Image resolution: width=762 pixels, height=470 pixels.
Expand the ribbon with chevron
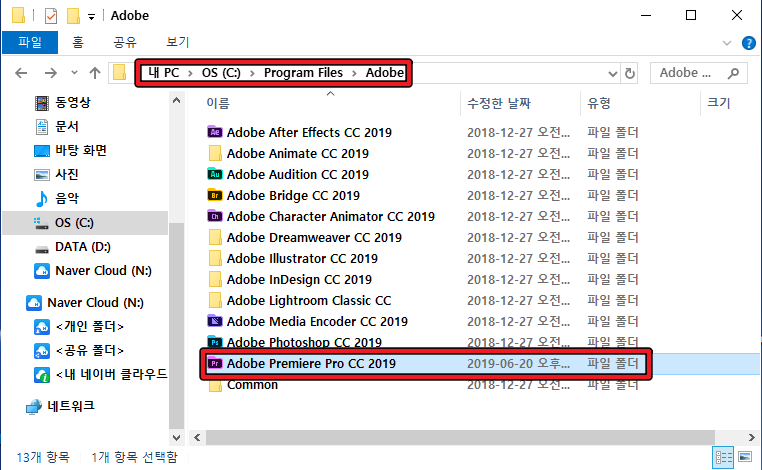727,43
